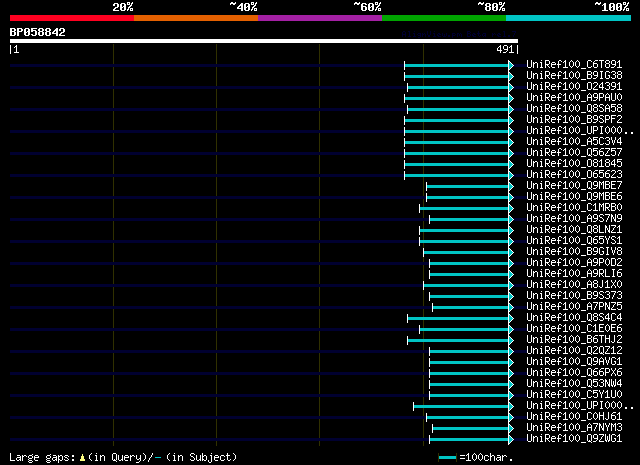Click the cyan ~100% identity legend segment

pyautogui.click(x=569, y=18)
